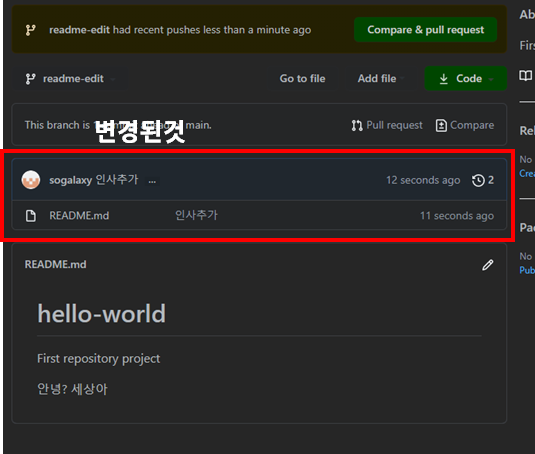This screenshot has width=535, height=454.
Task: Click the pull request icon
Action: tap(357, 125)
